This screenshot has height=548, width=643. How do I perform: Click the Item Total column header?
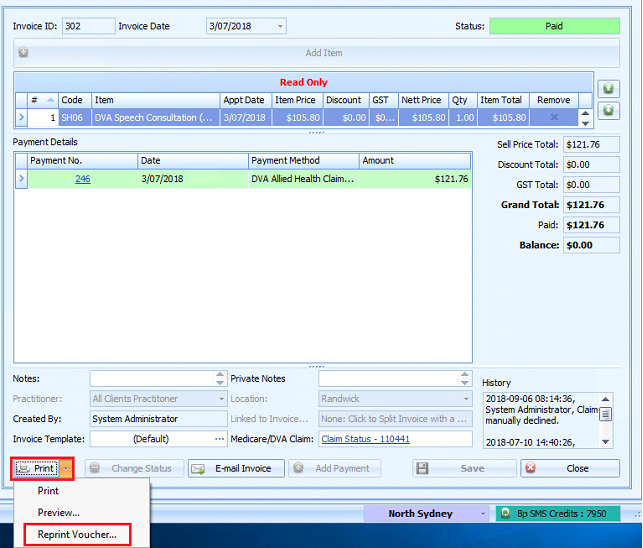(504, 100)
